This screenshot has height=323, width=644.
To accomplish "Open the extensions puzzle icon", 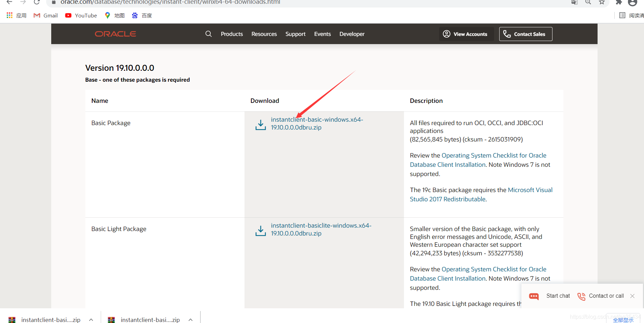I will 619,2.
